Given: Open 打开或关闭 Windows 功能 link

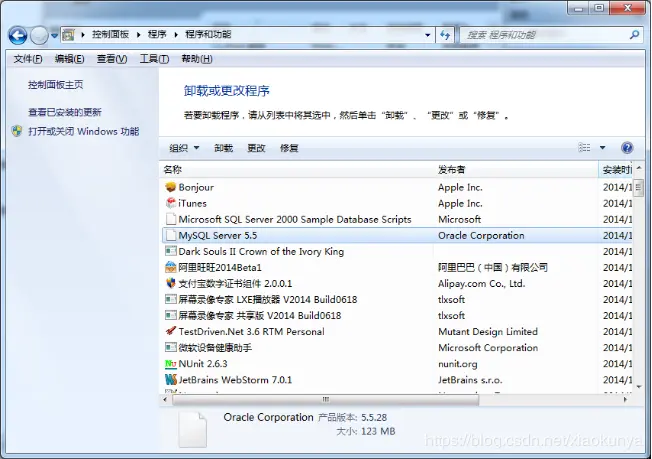Looking at the screenshot, I should [84, 131].
